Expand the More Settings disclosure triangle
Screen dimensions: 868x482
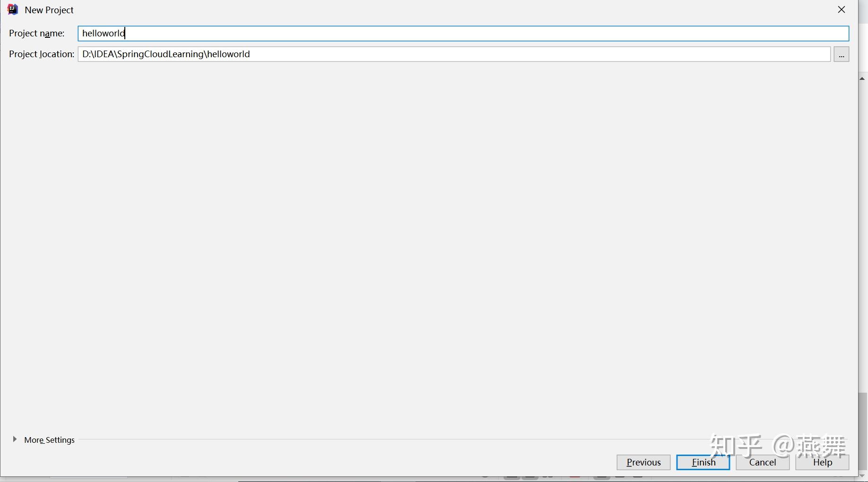click(x=15, y=439)
